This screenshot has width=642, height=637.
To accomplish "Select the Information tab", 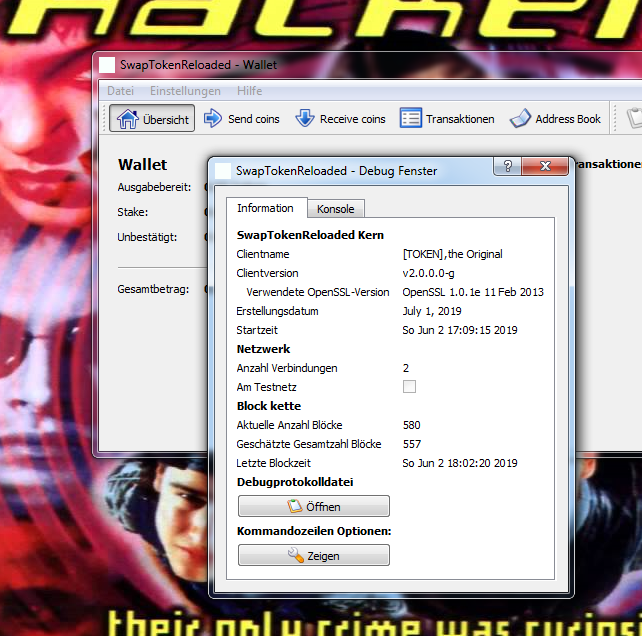I will 265,208.
